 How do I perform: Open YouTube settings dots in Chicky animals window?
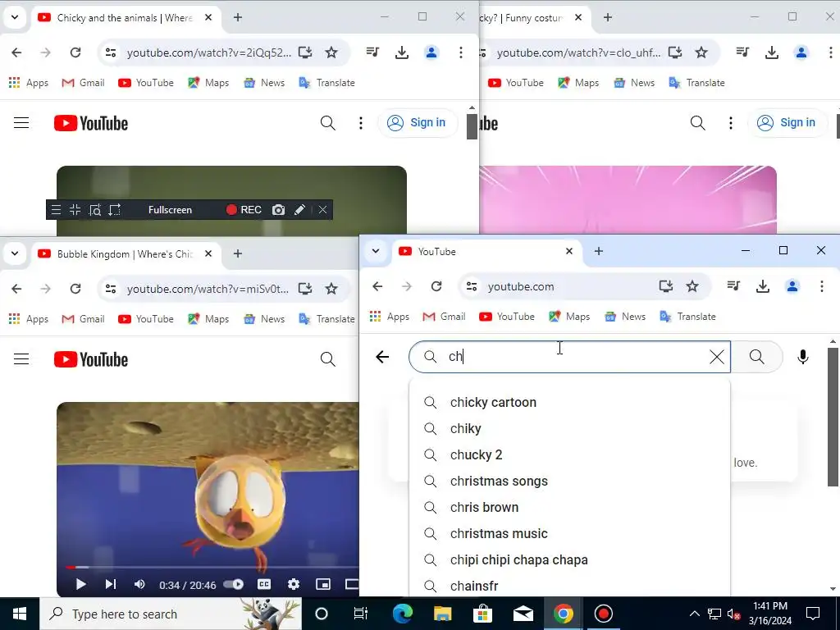[x=361, y=123]
